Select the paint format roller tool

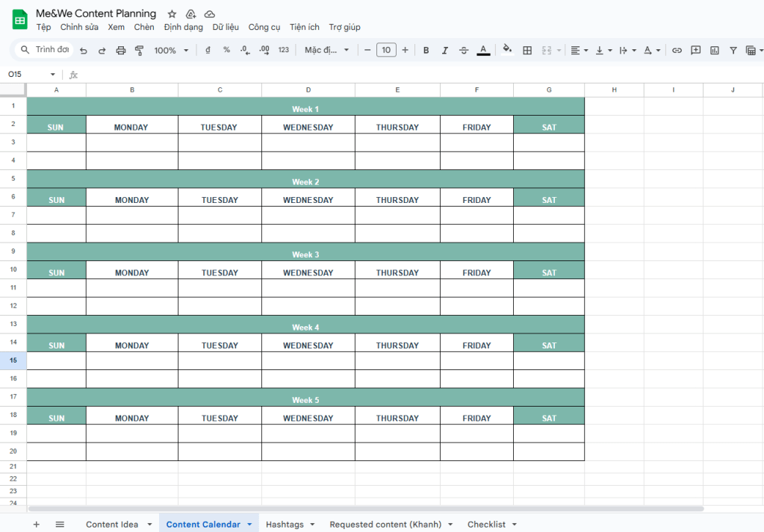click(139, 50)
